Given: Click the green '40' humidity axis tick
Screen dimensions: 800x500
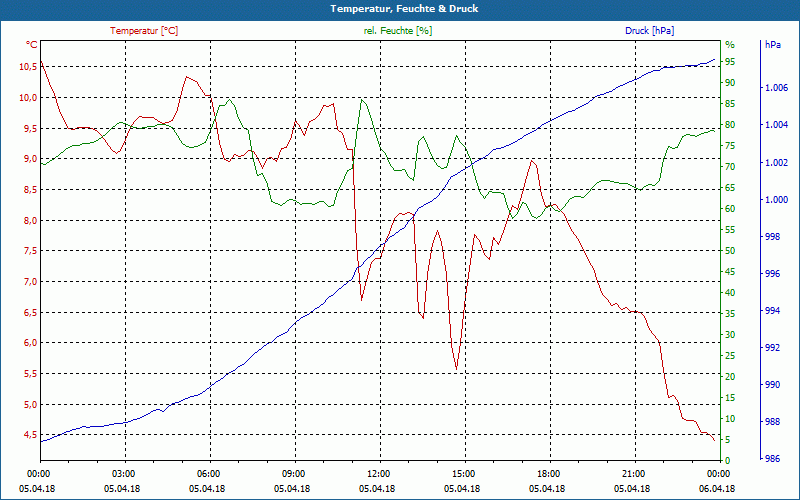Looking at the screenshot, I should [730, 293].
